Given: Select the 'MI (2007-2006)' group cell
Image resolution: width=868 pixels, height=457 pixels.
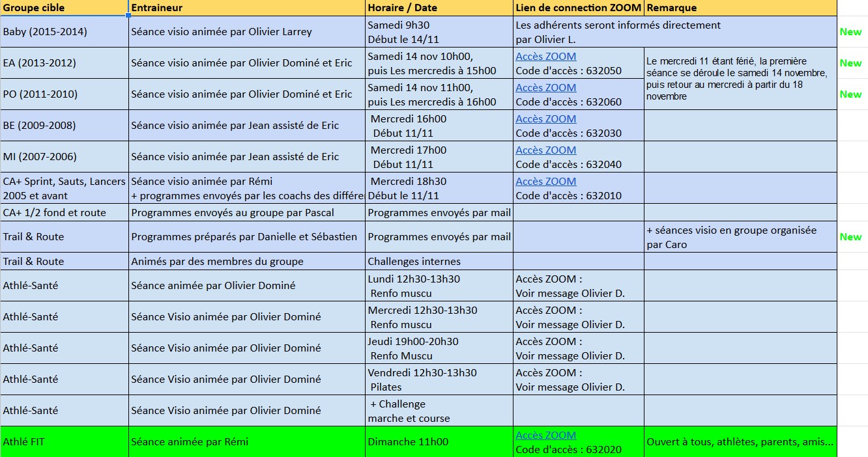Looking at the screenshot, I should [x=65, y=157].
